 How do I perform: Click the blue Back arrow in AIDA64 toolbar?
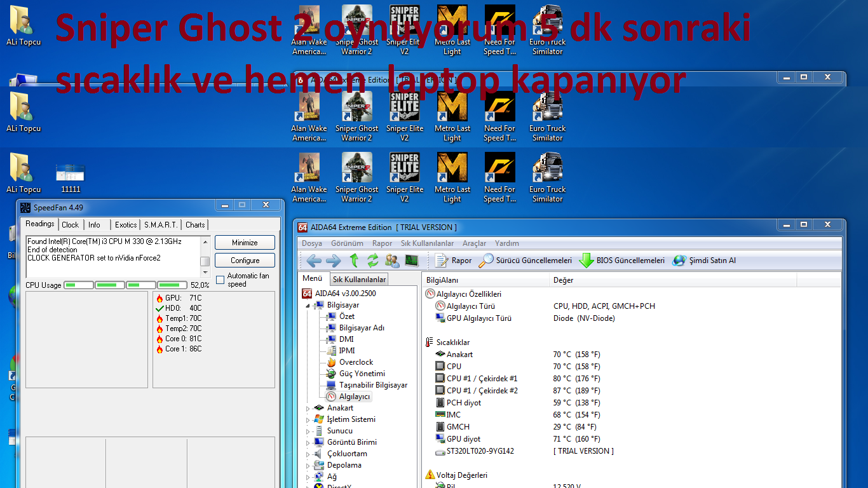point(314,261)
